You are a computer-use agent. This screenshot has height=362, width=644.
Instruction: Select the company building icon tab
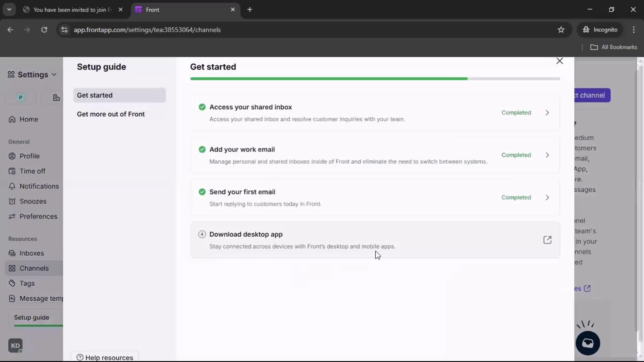[x=56, y=98]
